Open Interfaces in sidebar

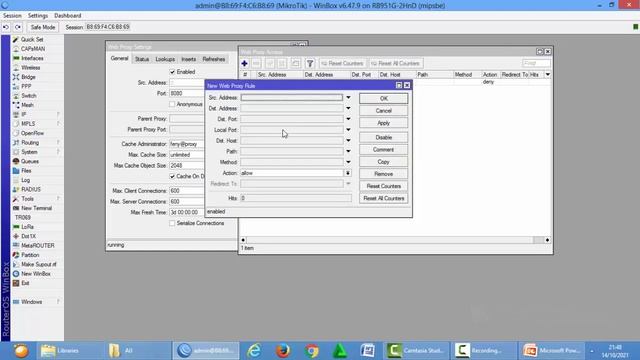[32, 58]
